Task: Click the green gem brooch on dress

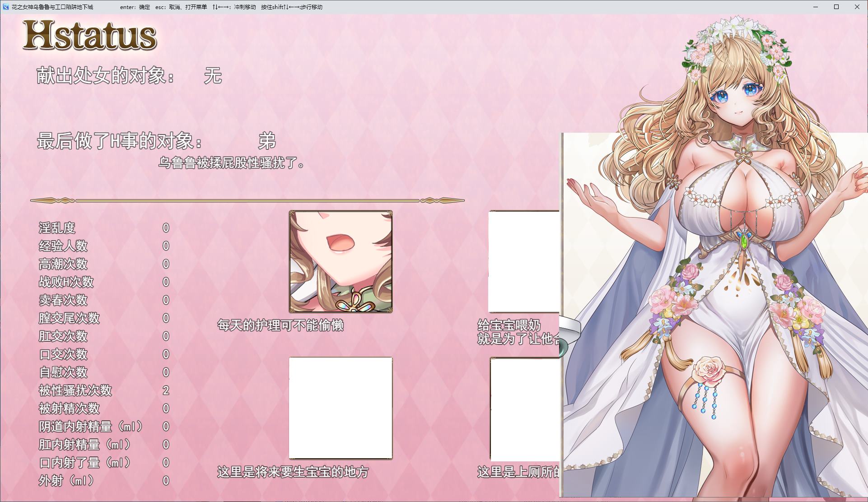Action: (x=743, y=240)
